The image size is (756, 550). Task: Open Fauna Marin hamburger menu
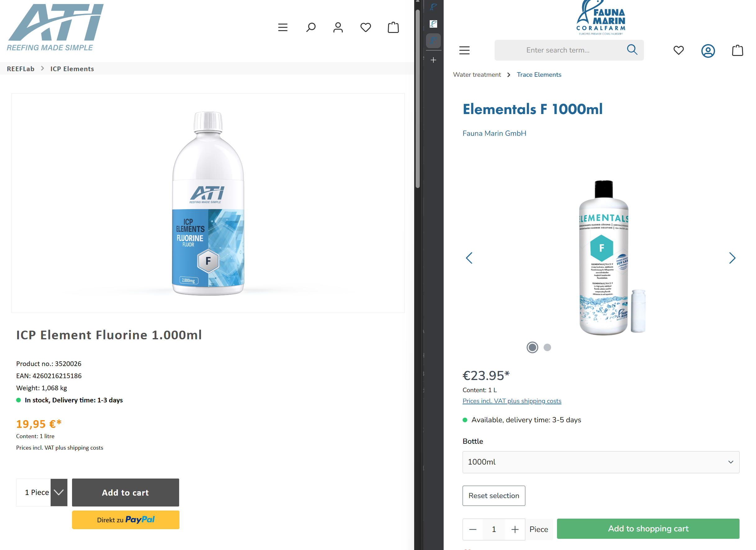point(464,50)
